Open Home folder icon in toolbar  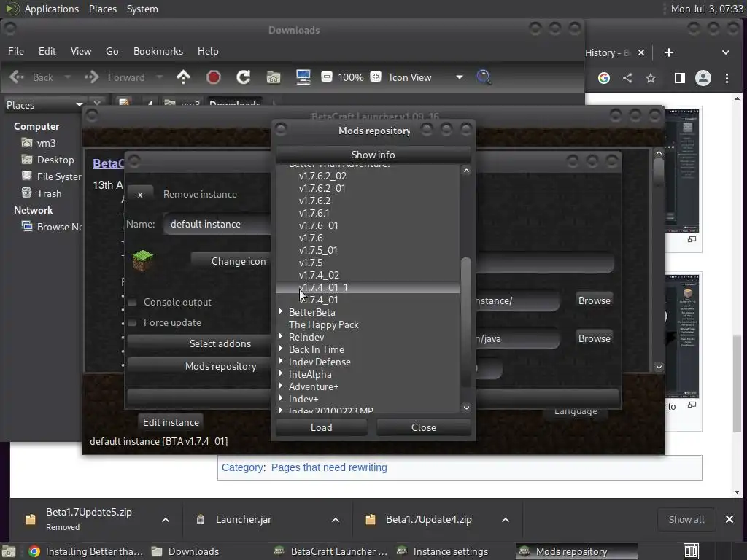274,77
